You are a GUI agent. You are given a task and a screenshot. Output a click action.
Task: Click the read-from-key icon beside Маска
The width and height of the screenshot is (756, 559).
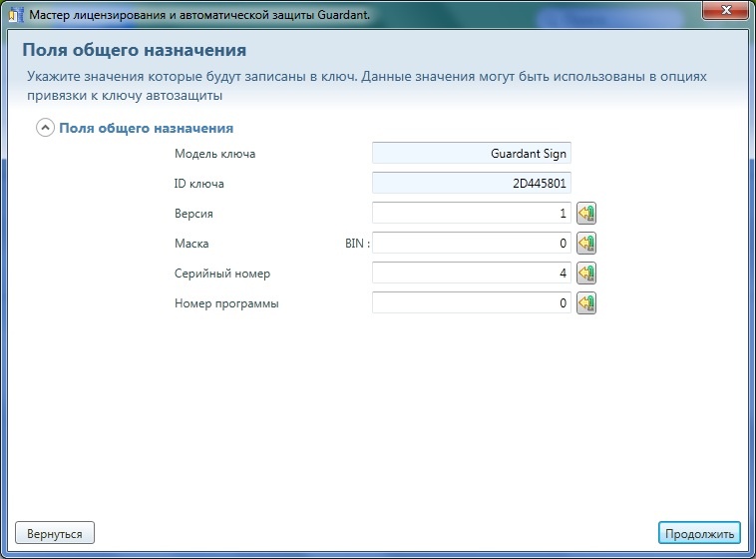tap(586, 244)
